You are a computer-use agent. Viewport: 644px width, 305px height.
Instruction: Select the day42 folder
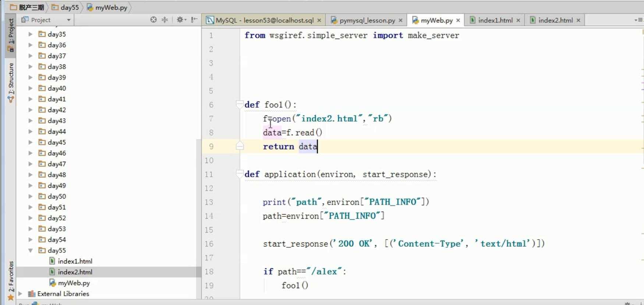pos(57,110)
